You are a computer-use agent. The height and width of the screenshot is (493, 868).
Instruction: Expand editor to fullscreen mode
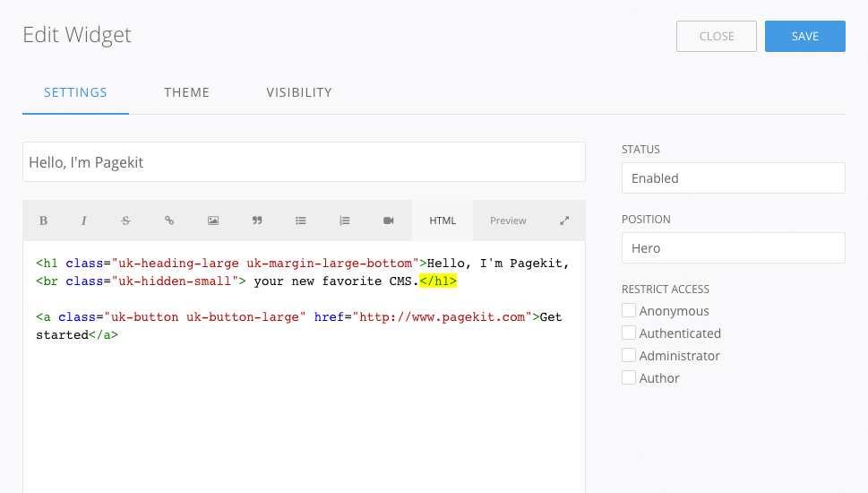point(564,221)
